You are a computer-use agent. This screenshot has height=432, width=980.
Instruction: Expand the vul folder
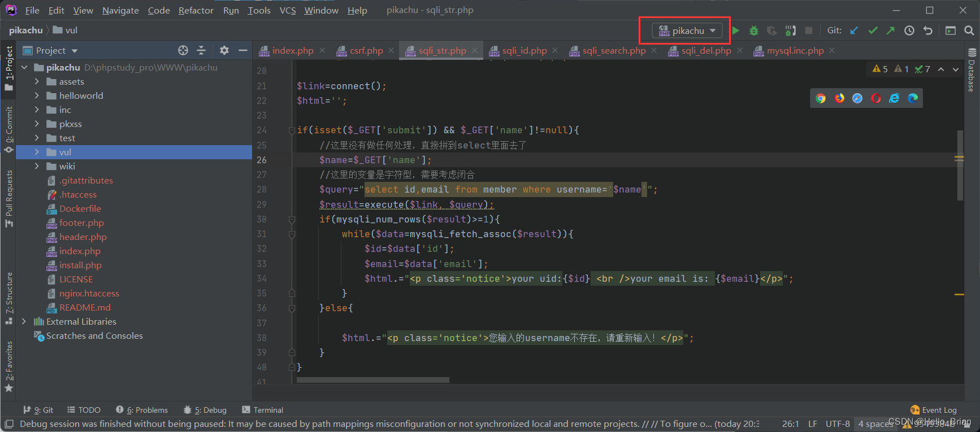tap(37, 152)
